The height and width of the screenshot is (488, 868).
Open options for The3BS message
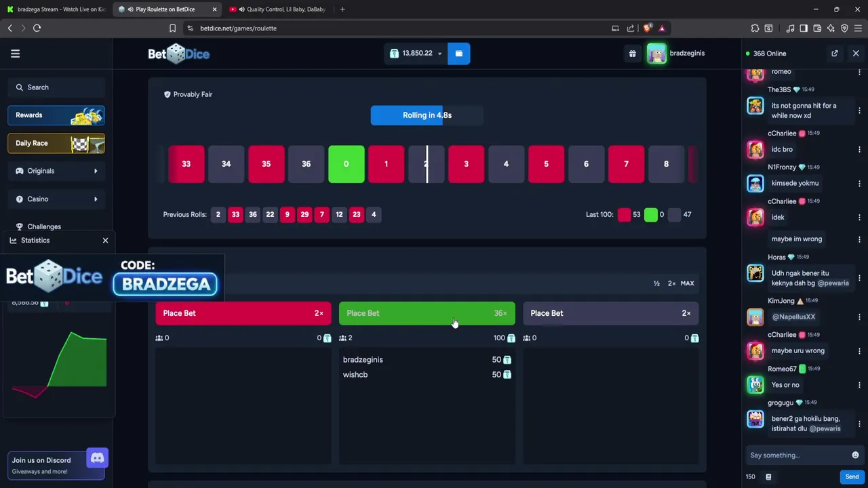click(x=859, y=110)
